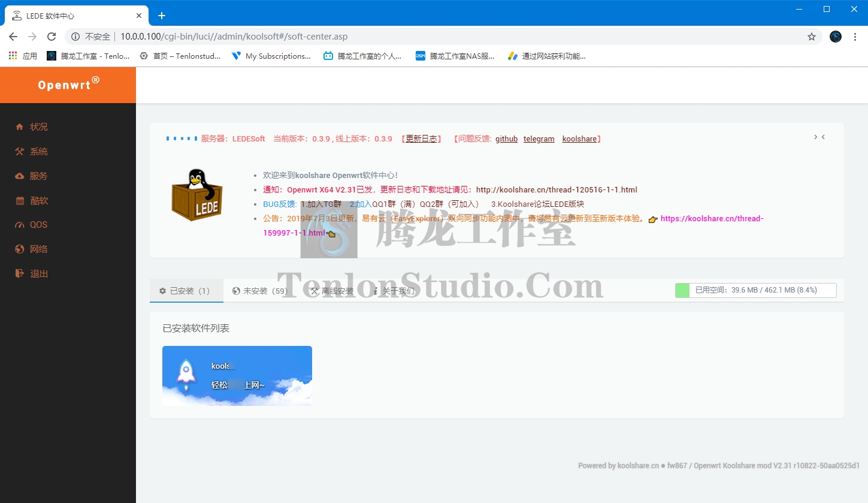
Task: Click the gauge icon beside QOS
Action: [19, 225]
